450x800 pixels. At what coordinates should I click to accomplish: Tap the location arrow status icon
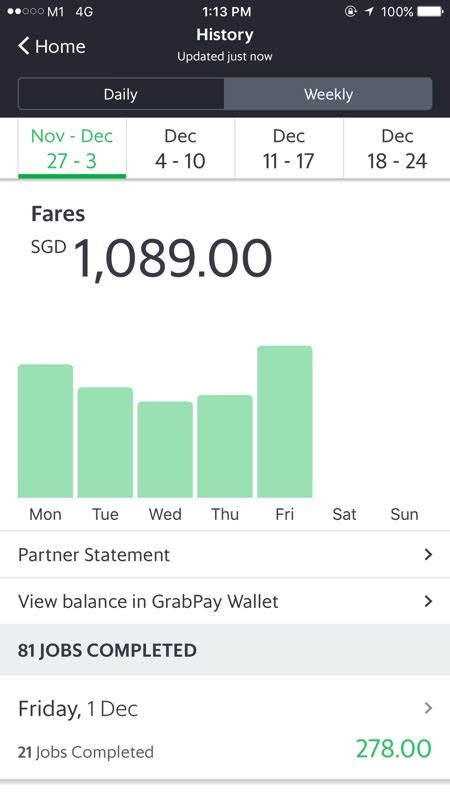369,11
